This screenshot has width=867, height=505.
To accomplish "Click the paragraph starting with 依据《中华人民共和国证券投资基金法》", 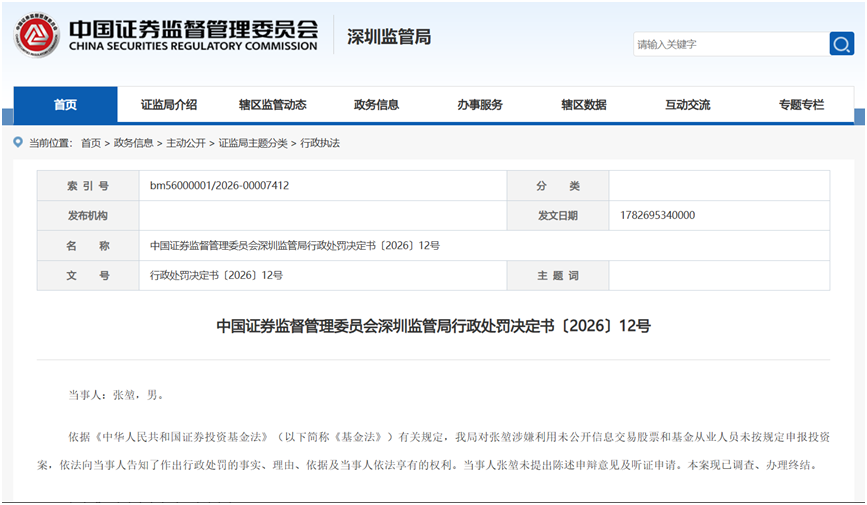I will [x=434, y=451].
